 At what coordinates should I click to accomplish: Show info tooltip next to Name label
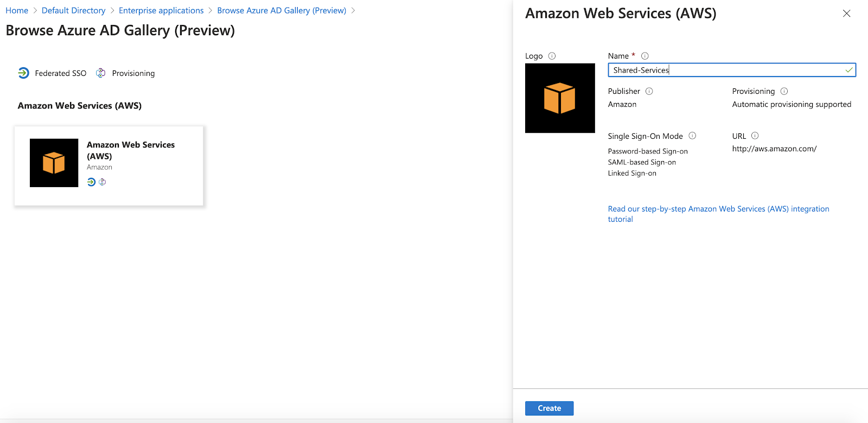click(x=645, y=56)
